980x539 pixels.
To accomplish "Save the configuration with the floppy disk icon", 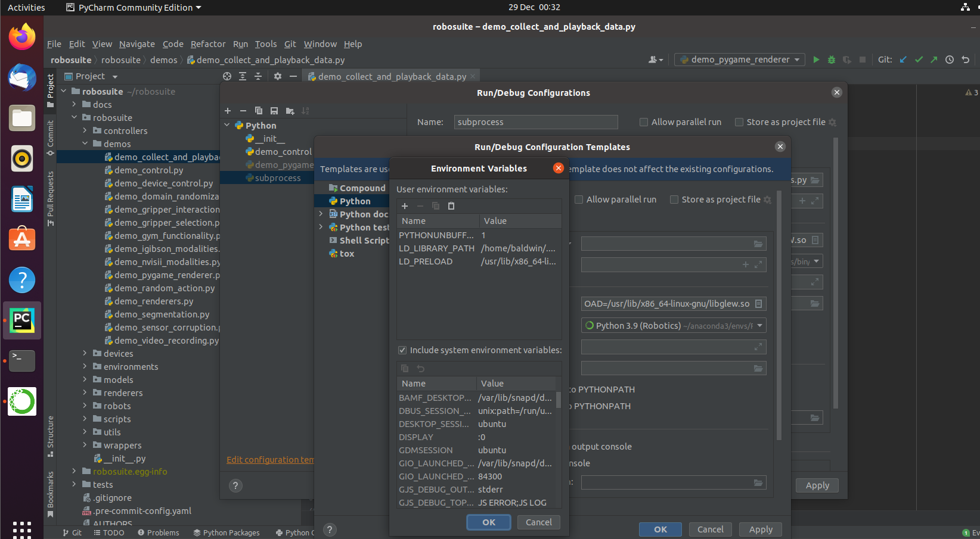I will 274,111.
